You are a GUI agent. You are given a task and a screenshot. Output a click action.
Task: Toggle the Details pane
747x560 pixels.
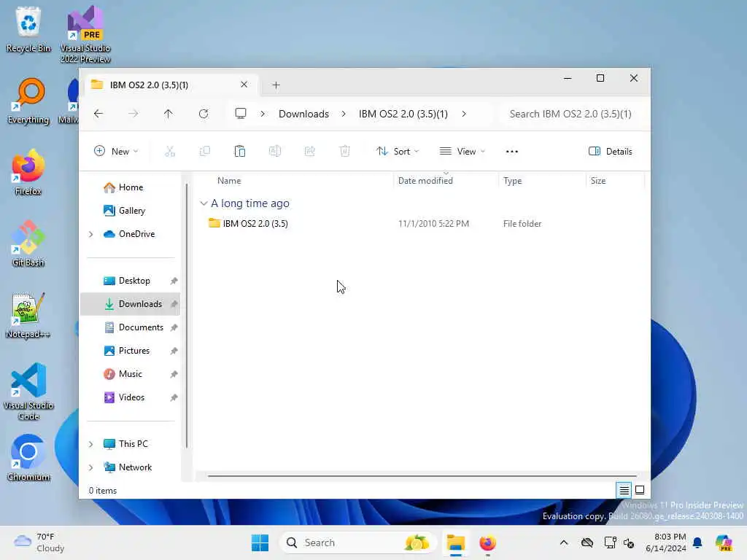(611, 152)
